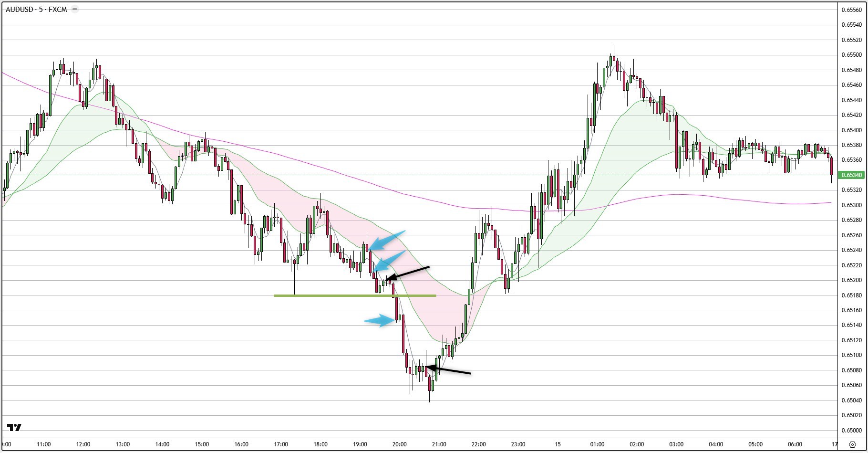The height and width of the screenshot is (453, 868).
Task: Click the green 0.65340 current price label
Action: tap(851, 175)
